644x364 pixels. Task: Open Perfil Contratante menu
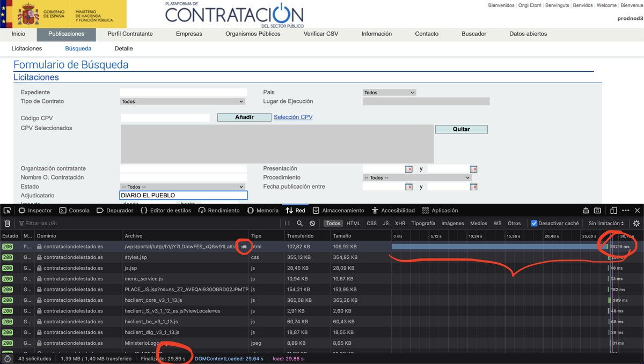pyautogui.click(x=130, y=34)
